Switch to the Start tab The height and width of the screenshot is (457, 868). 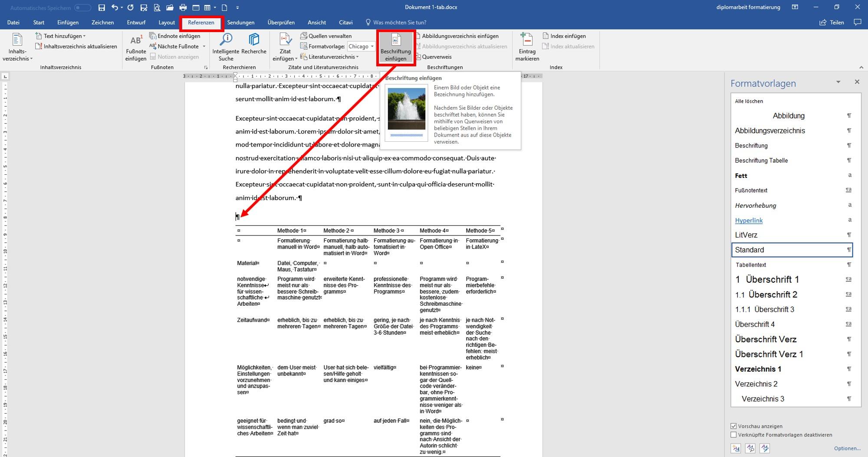39,22
